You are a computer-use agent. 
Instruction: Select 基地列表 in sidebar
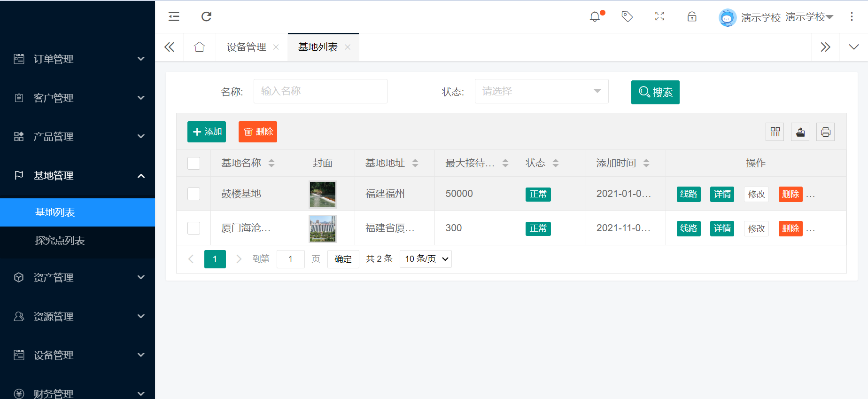[x=77, y=212]
